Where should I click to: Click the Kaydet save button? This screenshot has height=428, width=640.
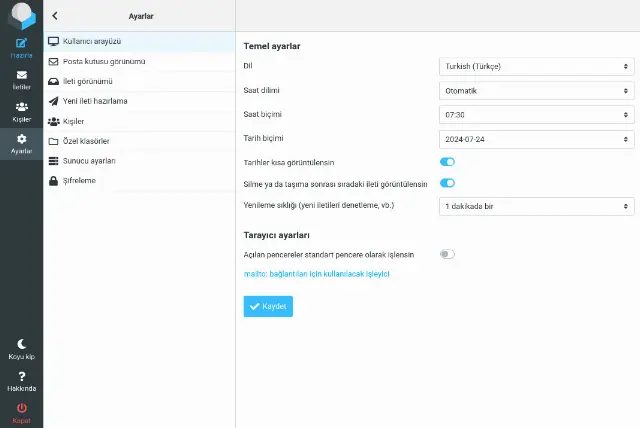click(268, 306)
